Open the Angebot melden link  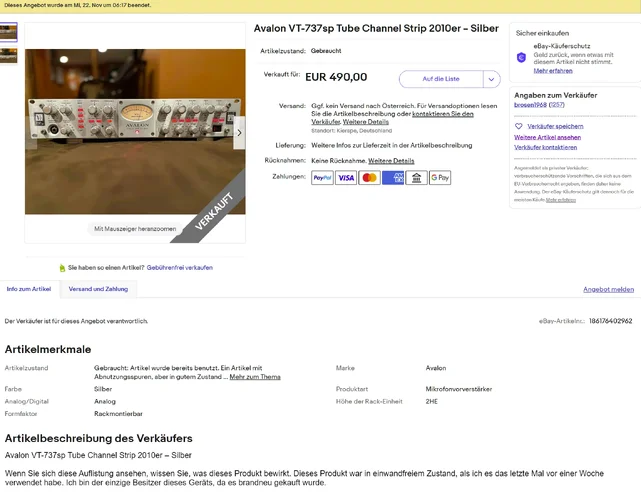click(608, 289)
